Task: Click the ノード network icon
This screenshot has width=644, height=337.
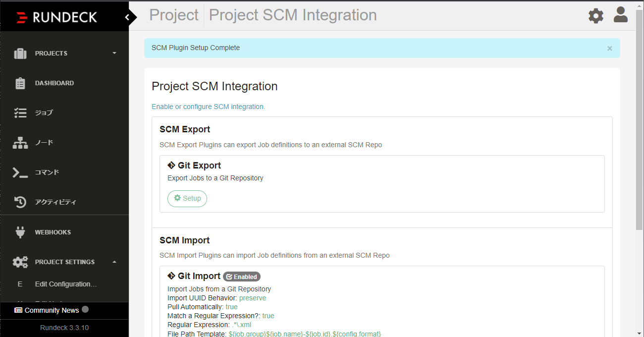Action: pyautogui.click(x=20, y=143)
